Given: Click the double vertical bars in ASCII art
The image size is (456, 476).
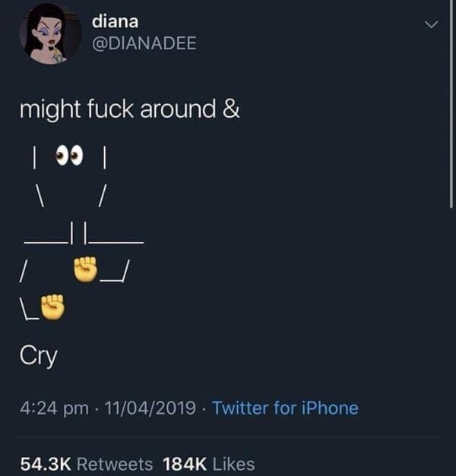Looking at the screenshot, I should pos(79,233).
